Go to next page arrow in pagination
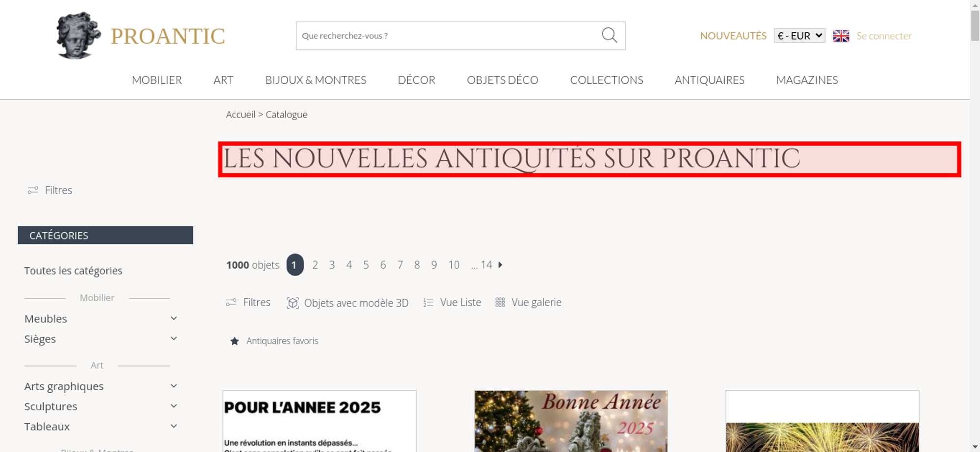Screen dimensions: 980x452 point(500,264)
